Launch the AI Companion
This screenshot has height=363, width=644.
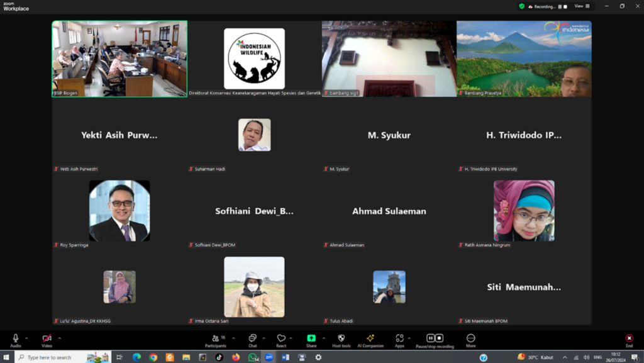point(370,340)
